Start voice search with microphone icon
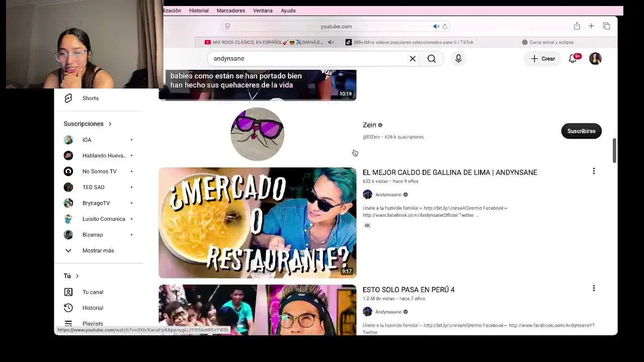644x362 pixels. click(458, 59)
